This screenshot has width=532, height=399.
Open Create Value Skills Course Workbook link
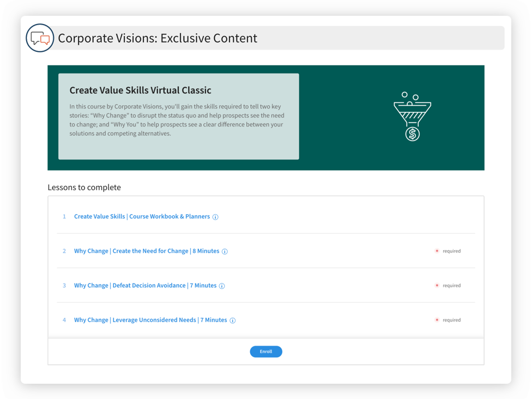pyautogui.click(x=142, y=216)
